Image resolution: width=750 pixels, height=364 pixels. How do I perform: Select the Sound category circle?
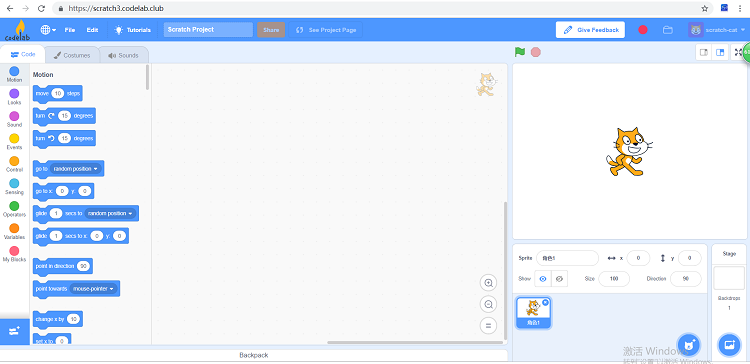14,116
